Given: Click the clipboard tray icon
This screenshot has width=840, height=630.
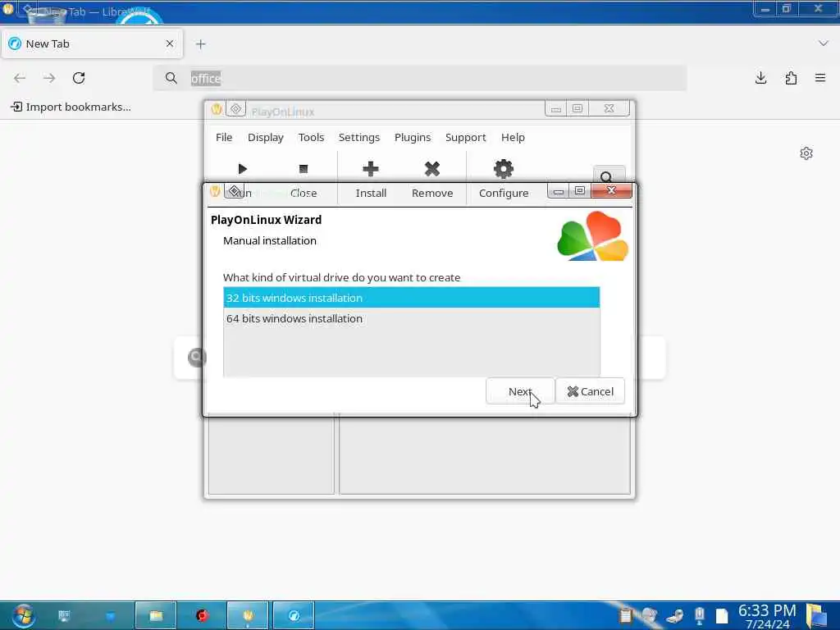Looking at the screenshot, I should (625, 616).
